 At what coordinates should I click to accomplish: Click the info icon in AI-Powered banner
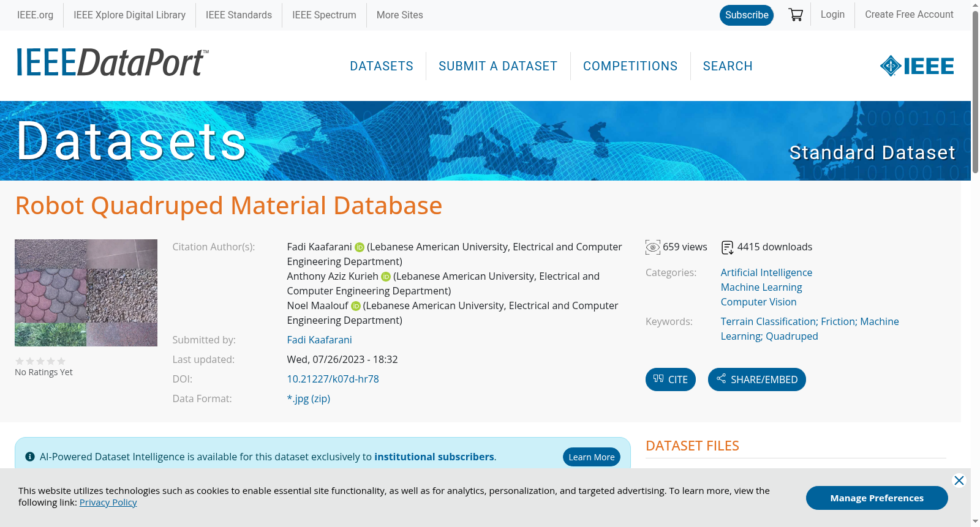click(30, 457)
